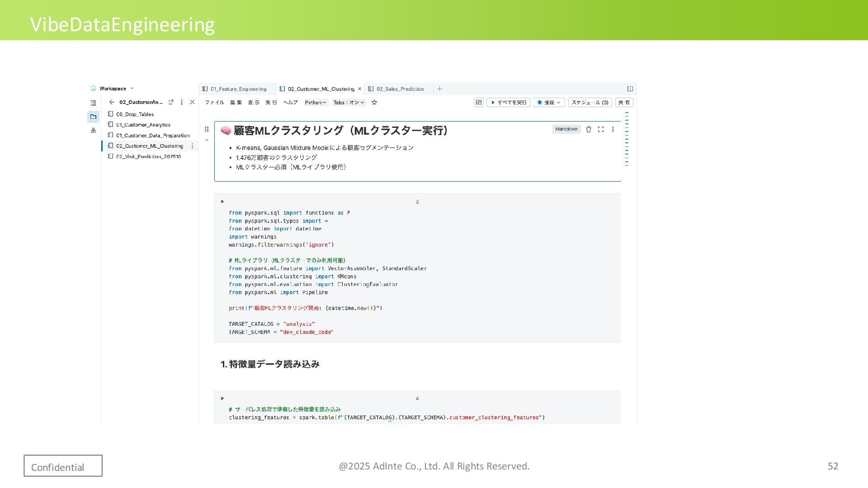This screenshot has width=868, height=488.
Task: Open the side panel layout icon
Action: tap(630, 89)
